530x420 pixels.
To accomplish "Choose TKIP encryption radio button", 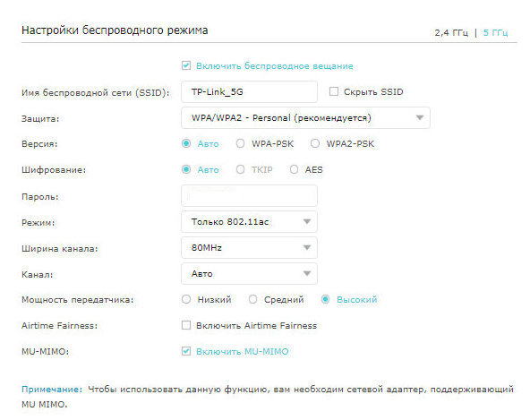I will click(x=240, y=169).
